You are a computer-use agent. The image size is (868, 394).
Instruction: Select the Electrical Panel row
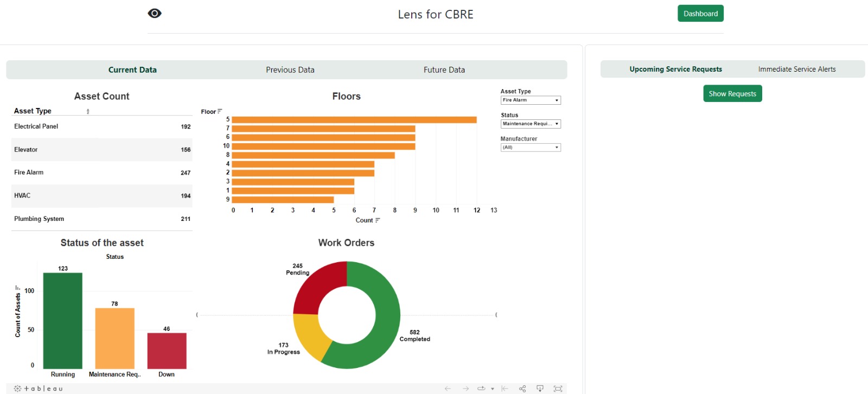coord(102,126)
